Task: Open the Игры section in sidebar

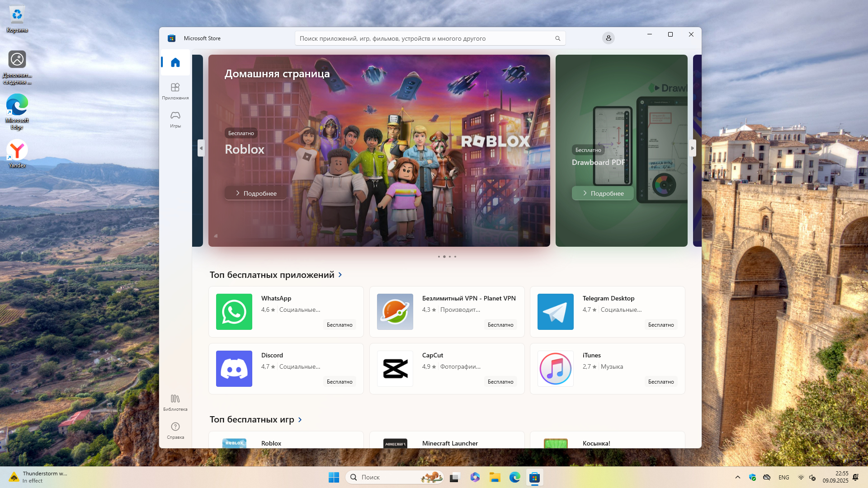Action: [175, 119]
